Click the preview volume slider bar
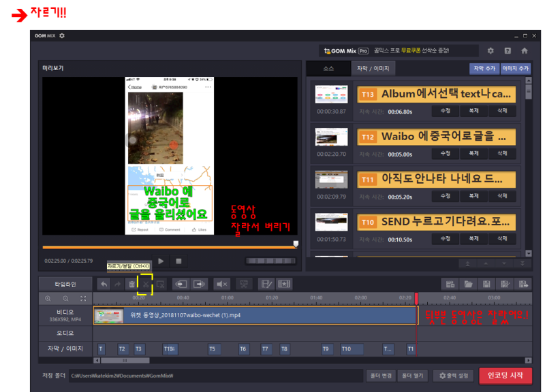The height and width of the screenshot is (392, 545). point(270,261)
